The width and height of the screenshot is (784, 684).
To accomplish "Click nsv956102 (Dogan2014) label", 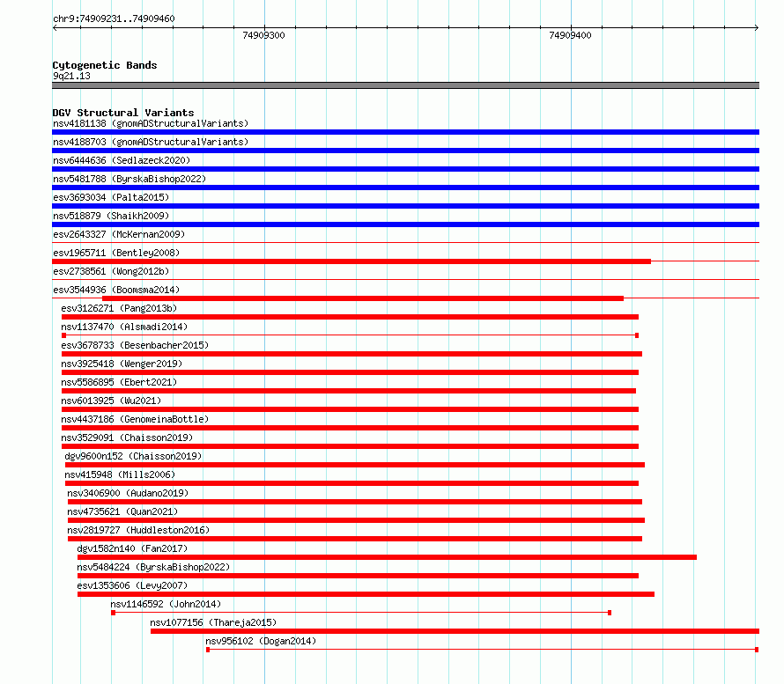I will coord(261,641).
